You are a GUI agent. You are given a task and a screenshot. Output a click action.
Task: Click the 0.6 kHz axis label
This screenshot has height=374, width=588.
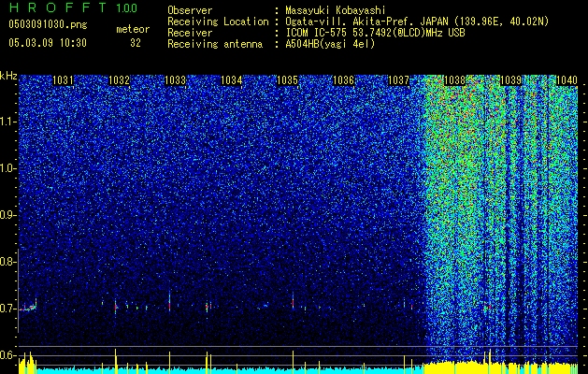tap(8, 355)
